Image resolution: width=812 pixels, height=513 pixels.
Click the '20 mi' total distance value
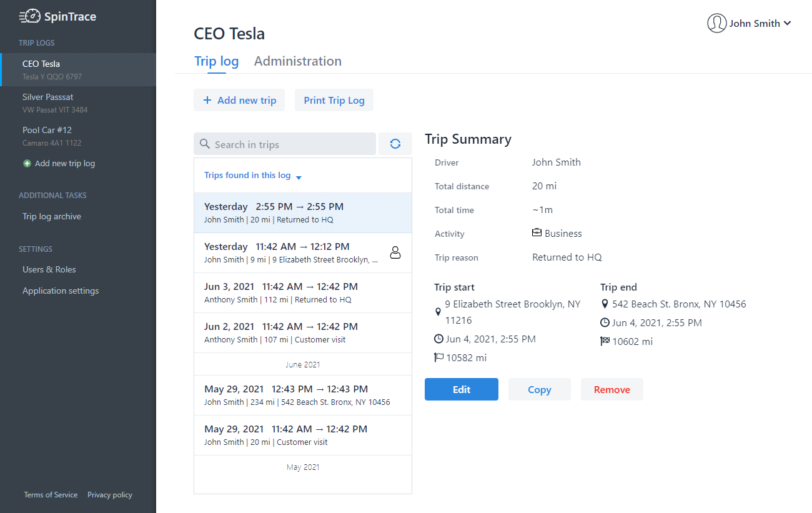click(x=544, y=186)
